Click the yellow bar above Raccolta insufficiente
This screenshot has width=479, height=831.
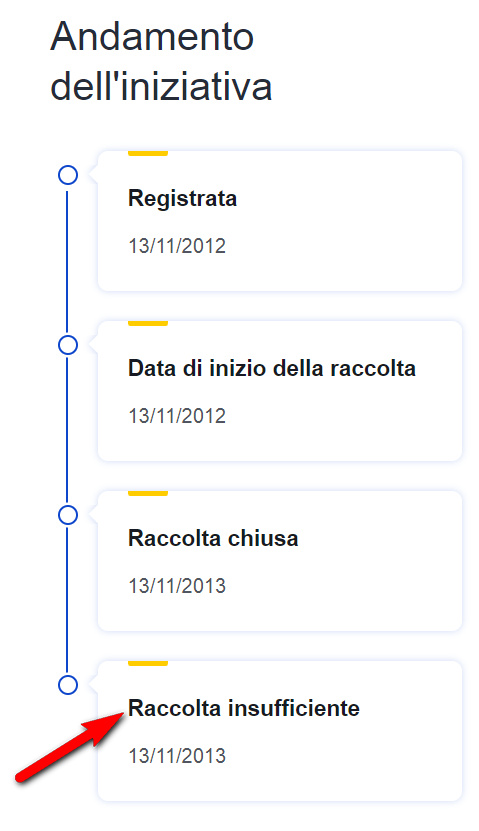[148, 664]
